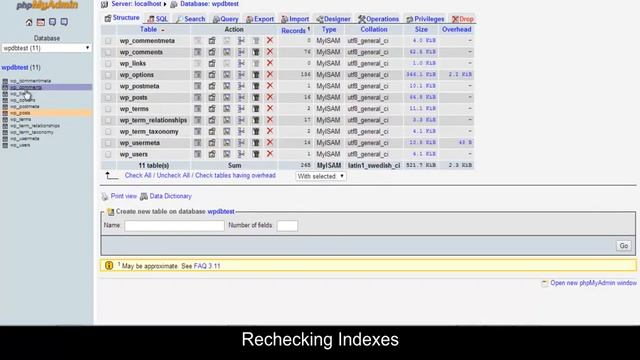Check the wp_terms row checkbox
This screenshot has width=640, height=360.
point(108,109)
